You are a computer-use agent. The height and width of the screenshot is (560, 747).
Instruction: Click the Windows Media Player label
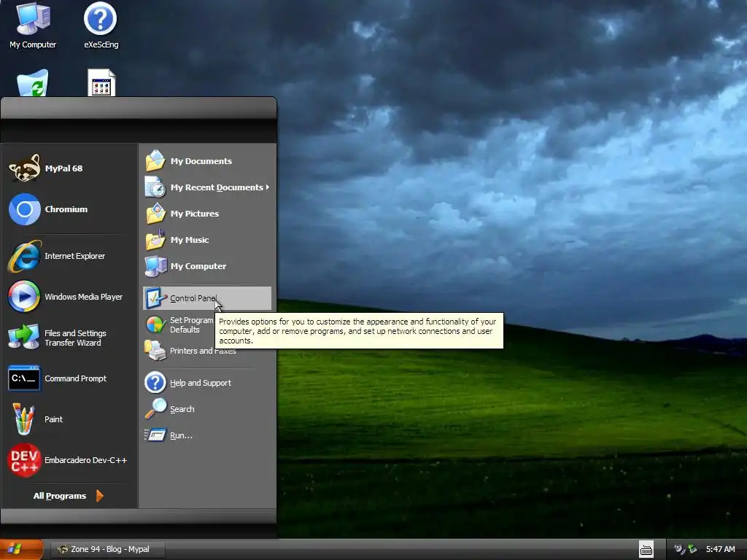coord(83,297)
